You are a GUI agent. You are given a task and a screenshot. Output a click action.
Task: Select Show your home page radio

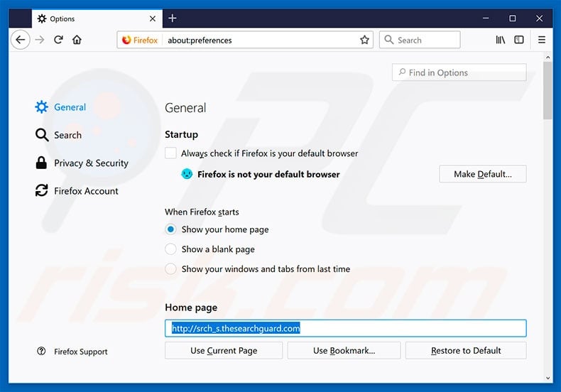[x=170, y=229]
